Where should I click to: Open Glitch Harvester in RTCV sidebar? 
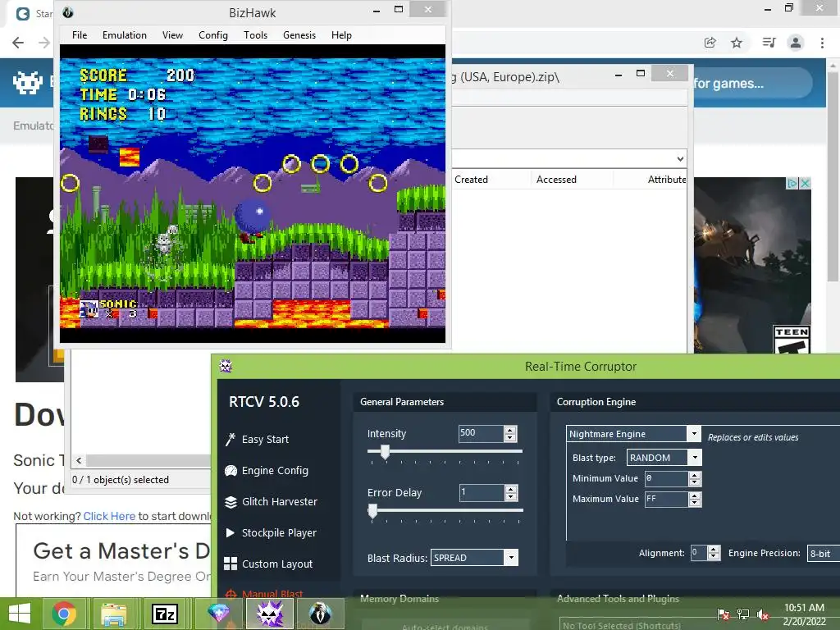click(271, 501)
